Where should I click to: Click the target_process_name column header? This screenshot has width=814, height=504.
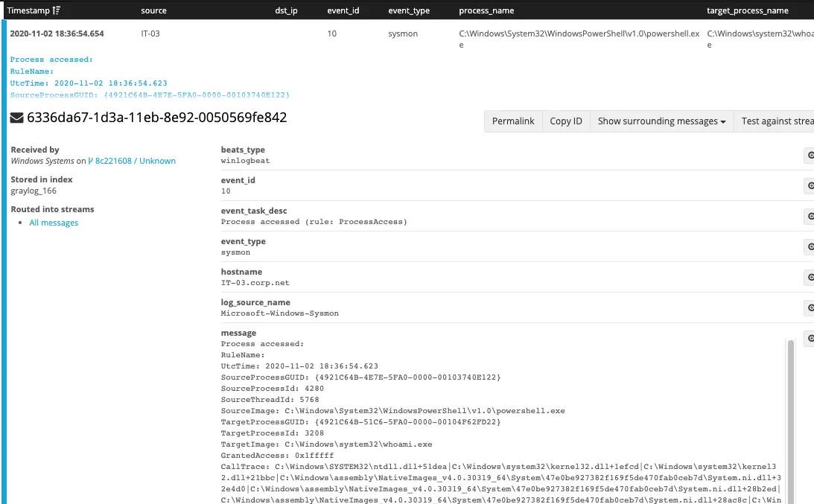pyautogui.click(x=747, y=10)
